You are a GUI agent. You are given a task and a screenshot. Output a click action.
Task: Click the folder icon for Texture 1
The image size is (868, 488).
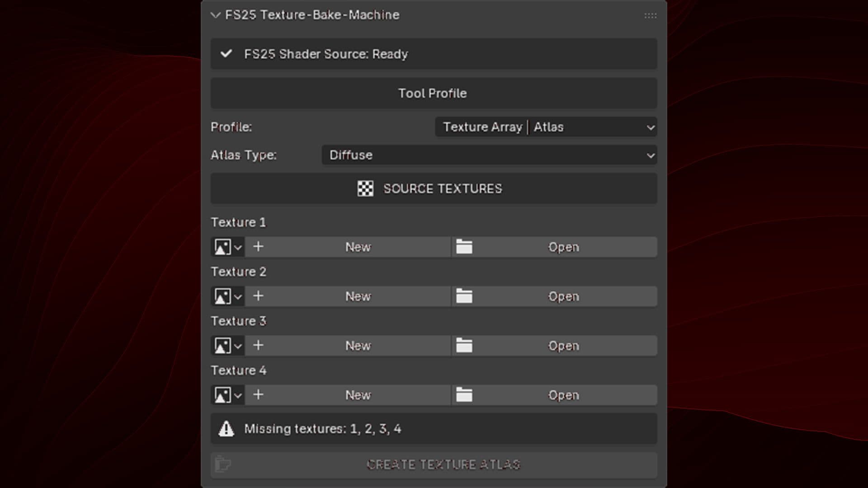[464, 247]
